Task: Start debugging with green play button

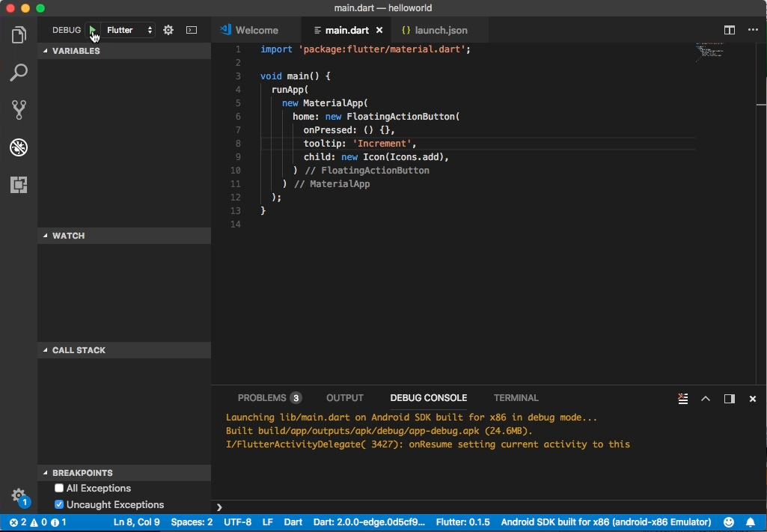Action: tap(92, 30)
